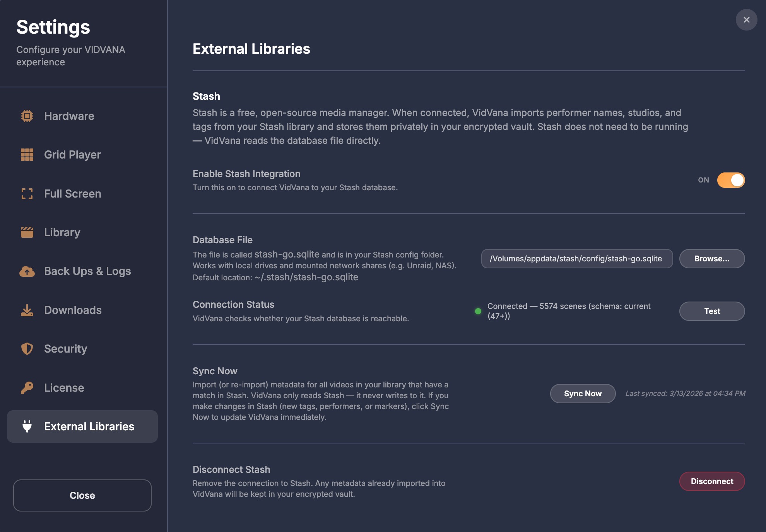
Task: Click the Library clapperboard icon
Action: tap(27, 232)
